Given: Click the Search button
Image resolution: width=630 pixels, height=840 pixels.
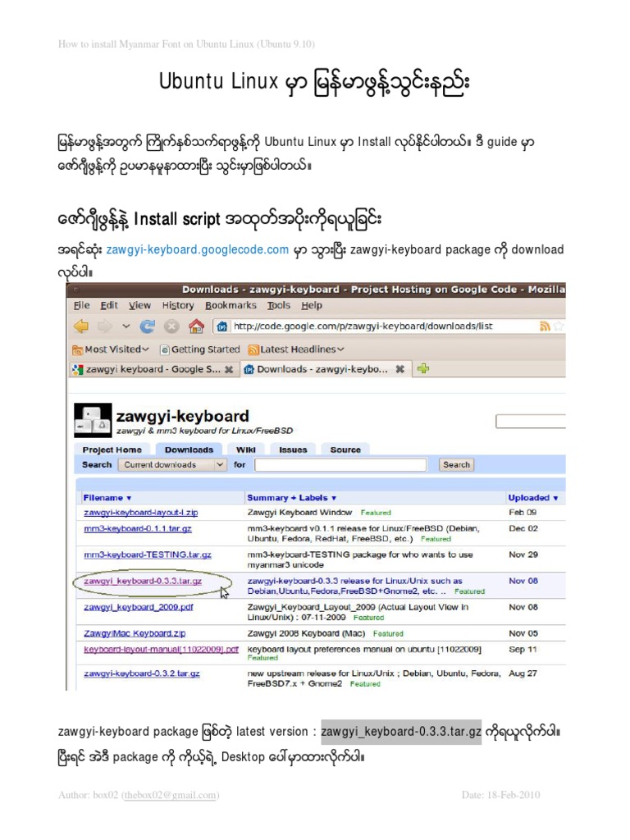Looking at the screenshot, I should pyautogui.click(x=456, y=464).
